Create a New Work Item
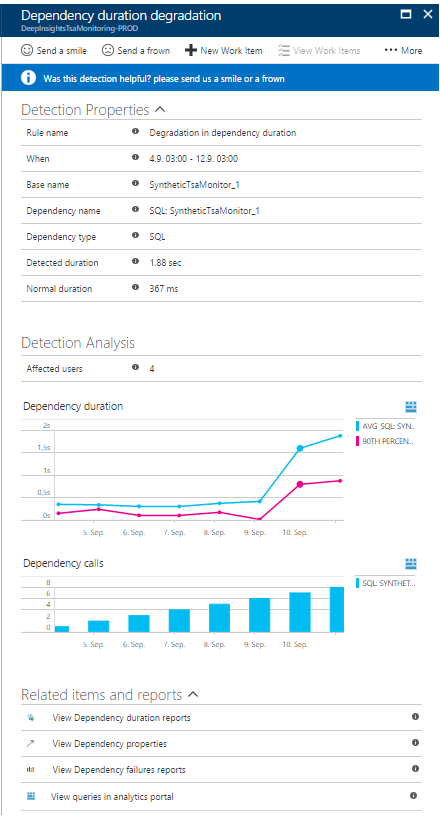The width and height of the screenshot is (440, 816). click(x=223, y=50)
